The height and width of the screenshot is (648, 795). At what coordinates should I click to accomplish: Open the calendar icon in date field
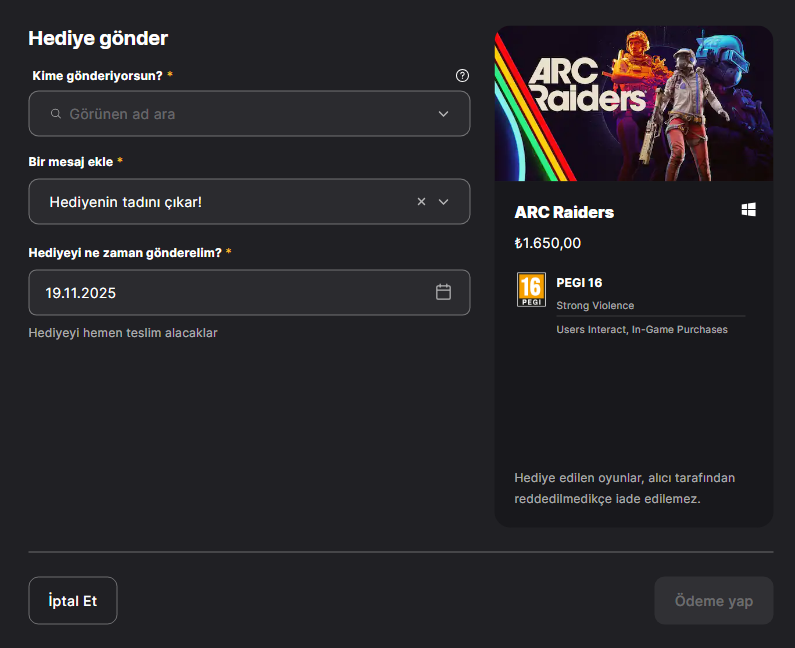pos(444,292)
